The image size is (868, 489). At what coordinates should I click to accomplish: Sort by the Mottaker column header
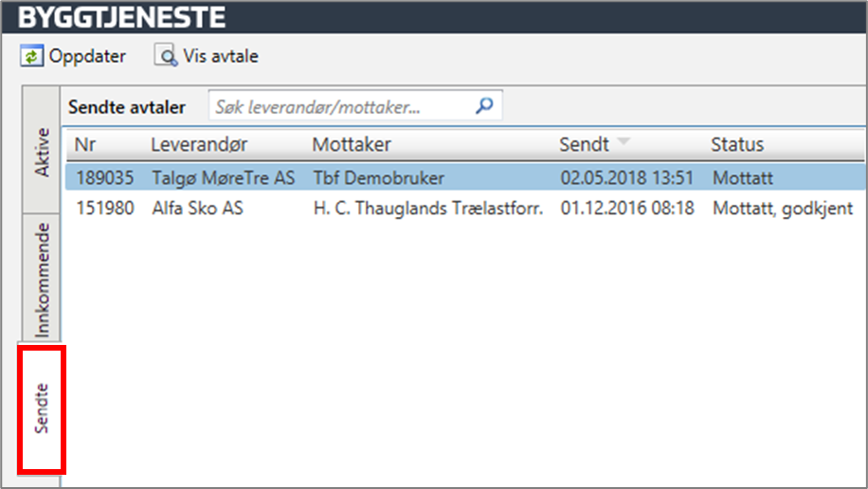click(x=352, y=144)
